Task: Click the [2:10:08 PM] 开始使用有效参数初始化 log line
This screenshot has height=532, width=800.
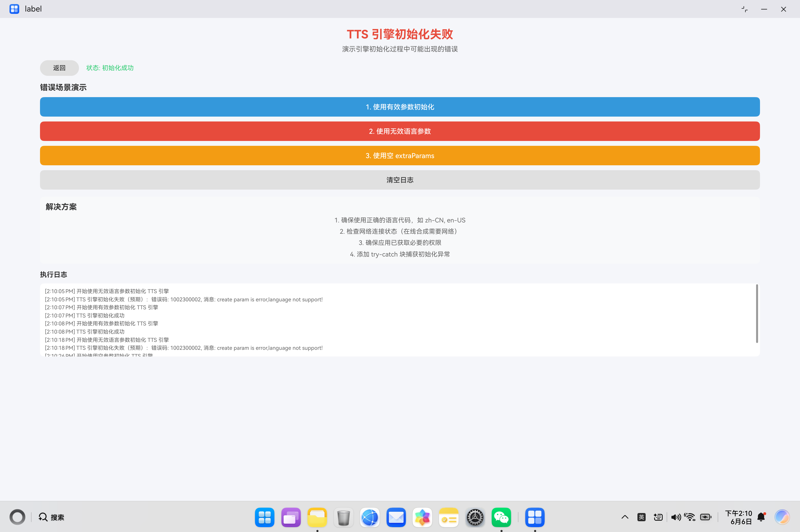Action: pyautogui.click(x=102, y=323)
